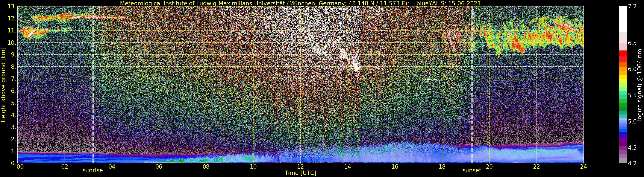Click height axis tick '12.' on the vertical axis
The height and width of the screenshot is (177, 644).
[12, 18]
